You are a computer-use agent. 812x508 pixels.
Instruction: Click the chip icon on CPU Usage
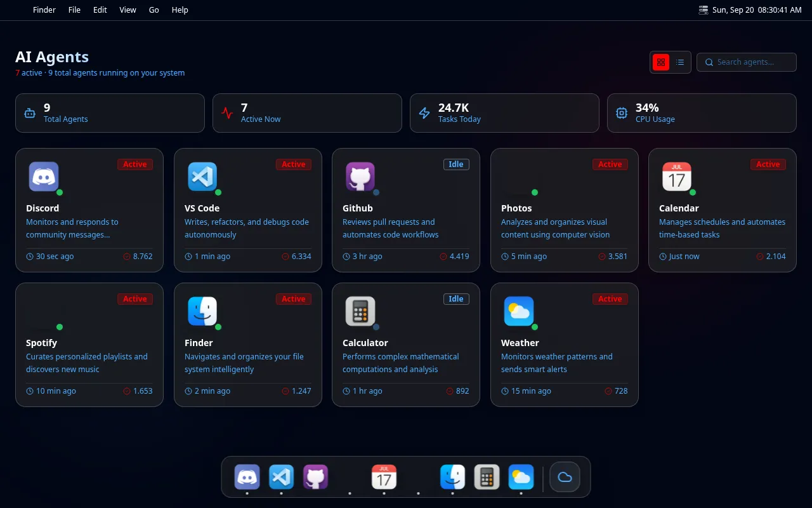[622, 113]
